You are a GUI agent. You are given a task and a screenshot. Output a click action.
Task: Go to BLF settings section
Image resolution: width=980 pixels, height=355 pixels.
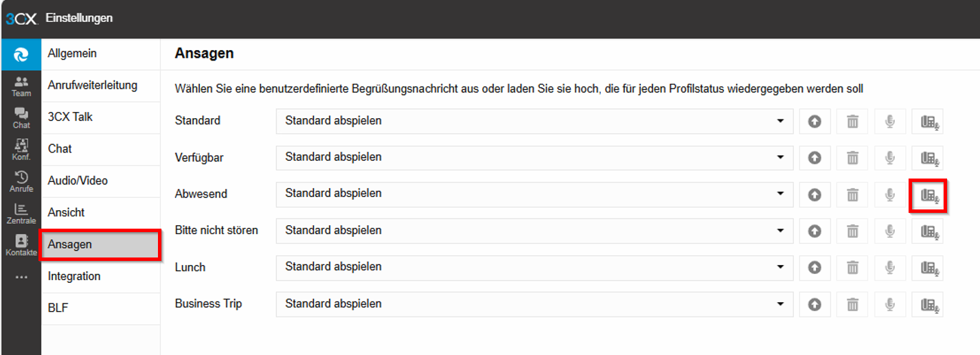58,308
